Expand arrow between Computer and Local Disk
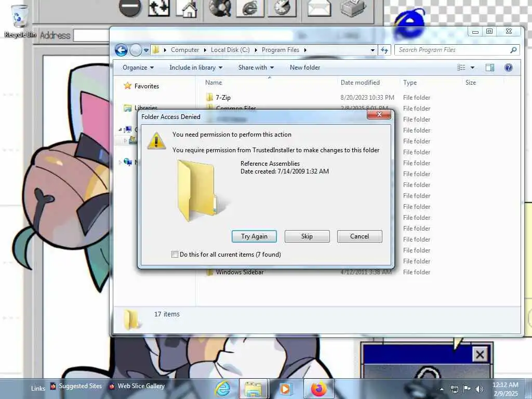This screenshot has height=399, width=532. point(205,50)
